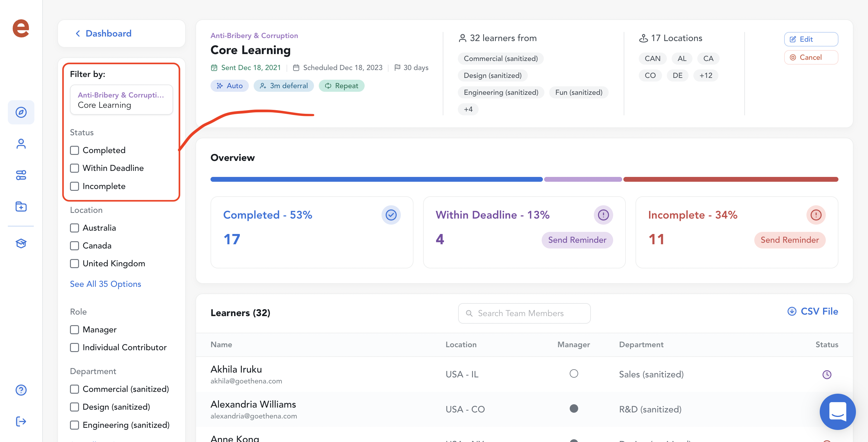Check the Manager role filter
Image resolution: width=868 pixels, height=442 pixels.
(74, 330)
